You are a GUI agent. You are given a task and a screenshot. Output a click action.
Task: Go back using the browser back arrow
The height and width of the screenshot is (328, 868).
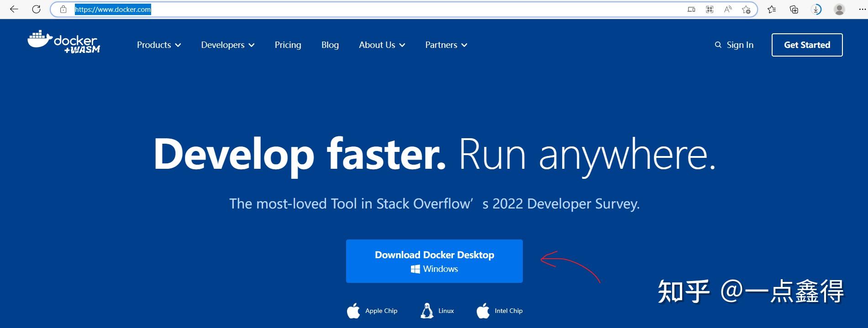[14, 9]
